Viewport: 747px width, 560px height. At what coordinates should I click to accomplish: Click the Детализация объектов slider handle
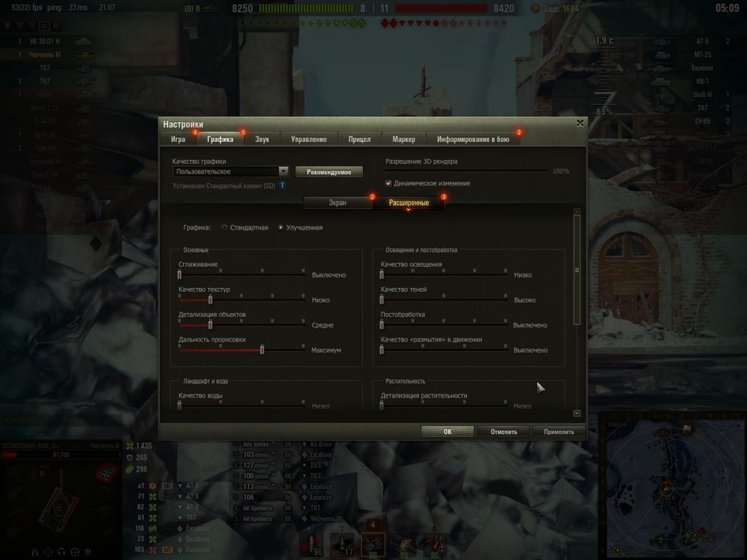(210, 325)
